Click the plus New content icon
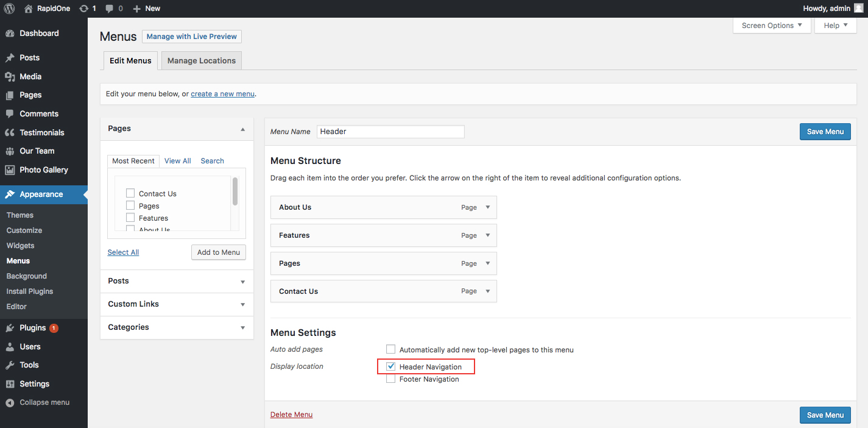868x428 pixels. [136, 9]
